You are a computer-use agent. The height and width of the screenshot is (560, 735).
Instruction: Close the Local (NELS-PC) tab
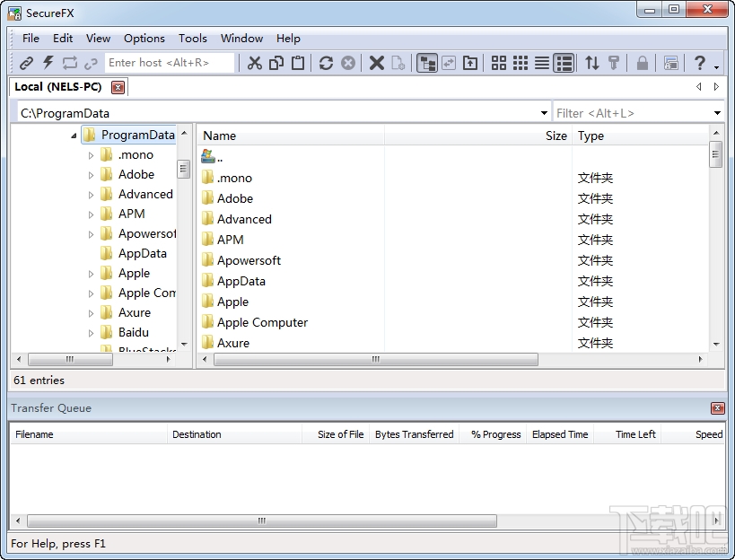[x=118, y=87]
